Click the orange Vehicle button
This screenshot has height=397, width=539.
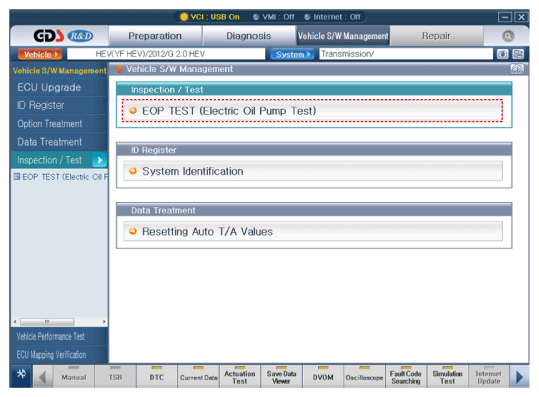[40, 54]
